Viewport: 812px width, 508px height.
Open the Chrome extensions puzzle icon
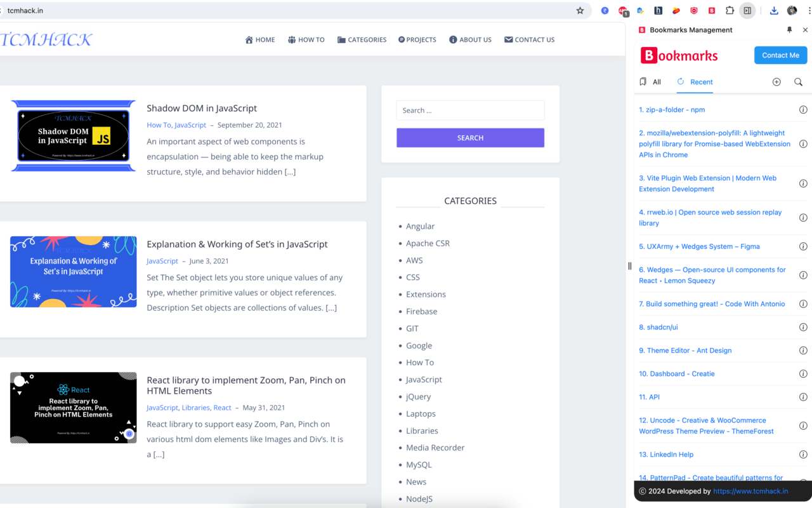point(729,10)
